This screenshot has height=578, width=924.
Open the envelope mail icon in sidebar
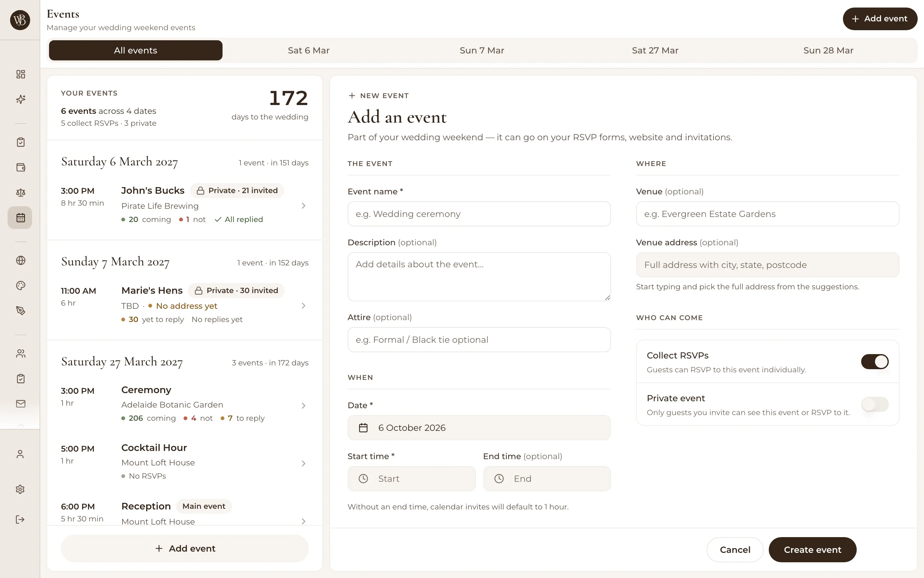(21, 404)
